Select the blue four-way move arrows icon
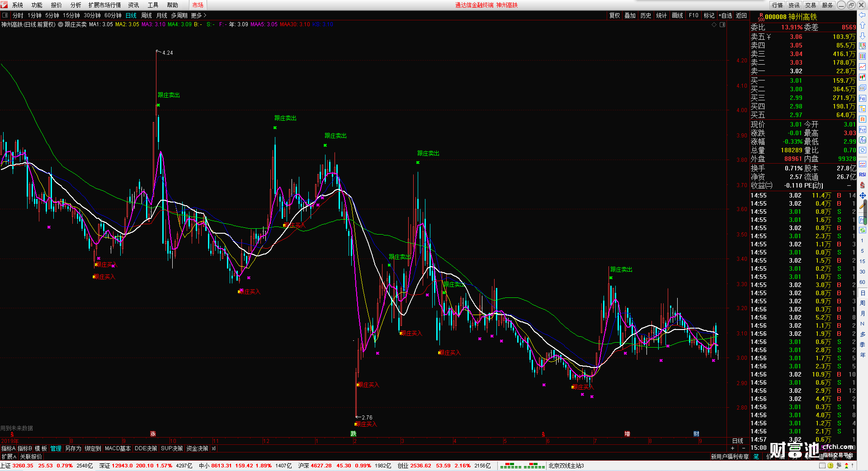 pos(863,196)
